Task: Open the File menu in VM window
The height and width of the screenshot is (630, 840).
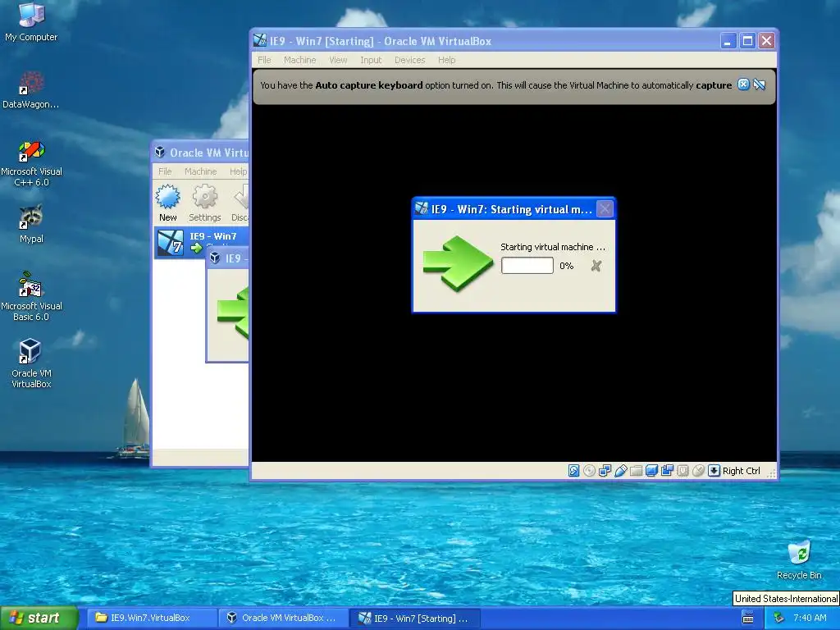Action: (x=264, y=60)
